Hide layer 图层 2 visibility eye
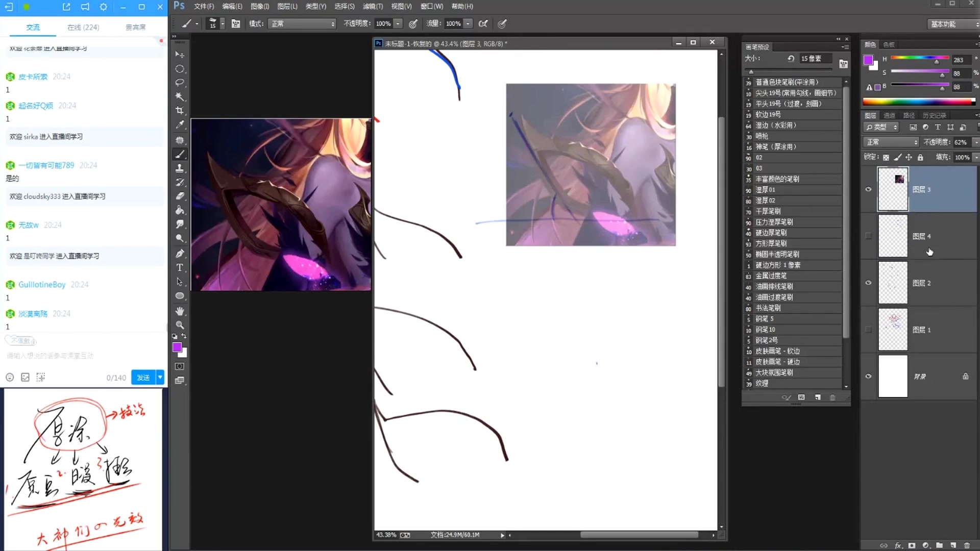The image size is (980, 551). (868, 283)
